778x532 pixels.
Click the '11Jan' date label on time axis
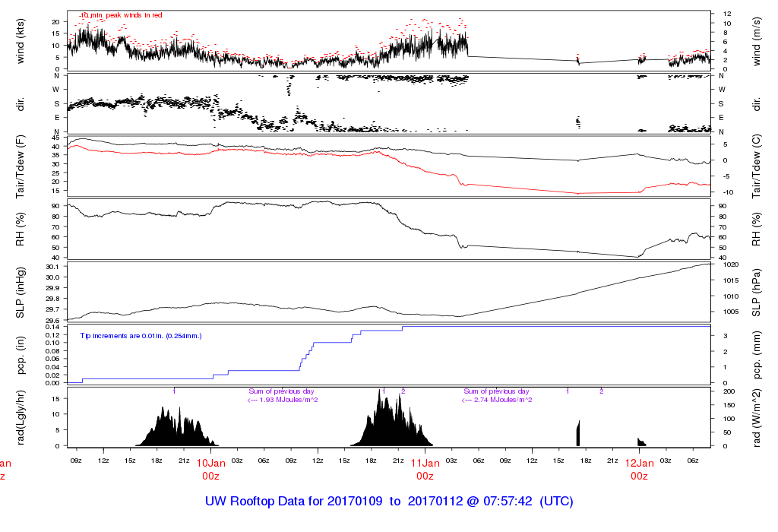pyautogui.click(x=425, y=463)
